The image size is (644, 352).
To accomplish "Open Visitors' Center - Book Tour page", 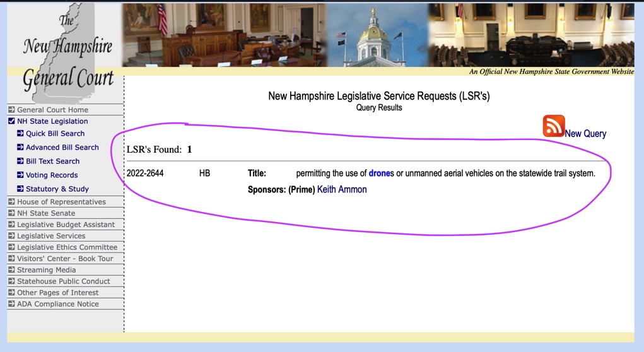I will (x=65, y=259).
